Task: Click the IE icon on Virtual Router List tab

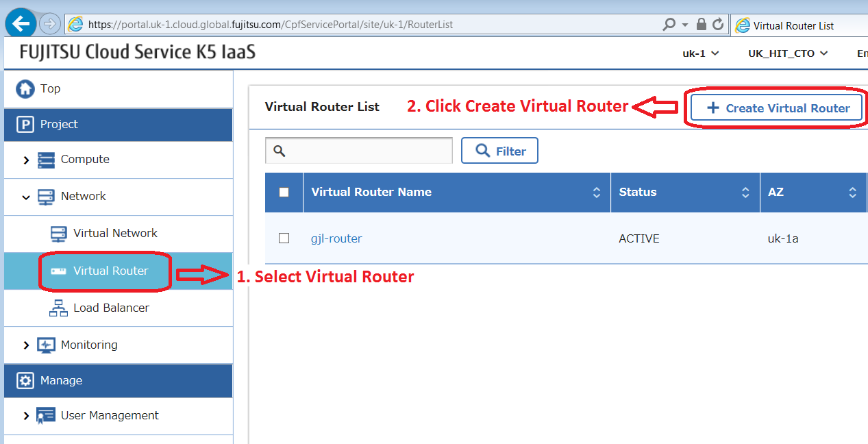Action: 742,25
